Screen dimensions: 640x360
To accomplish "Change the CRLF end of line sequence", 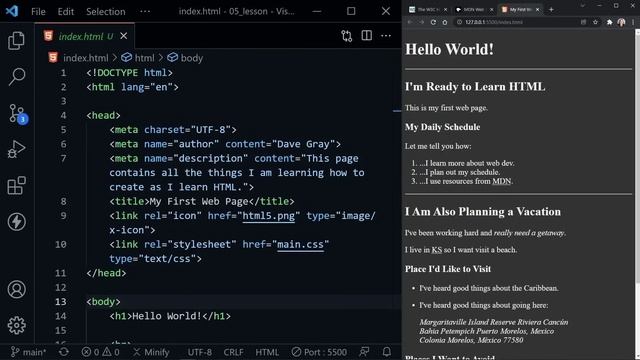I will tap(233, 352).
